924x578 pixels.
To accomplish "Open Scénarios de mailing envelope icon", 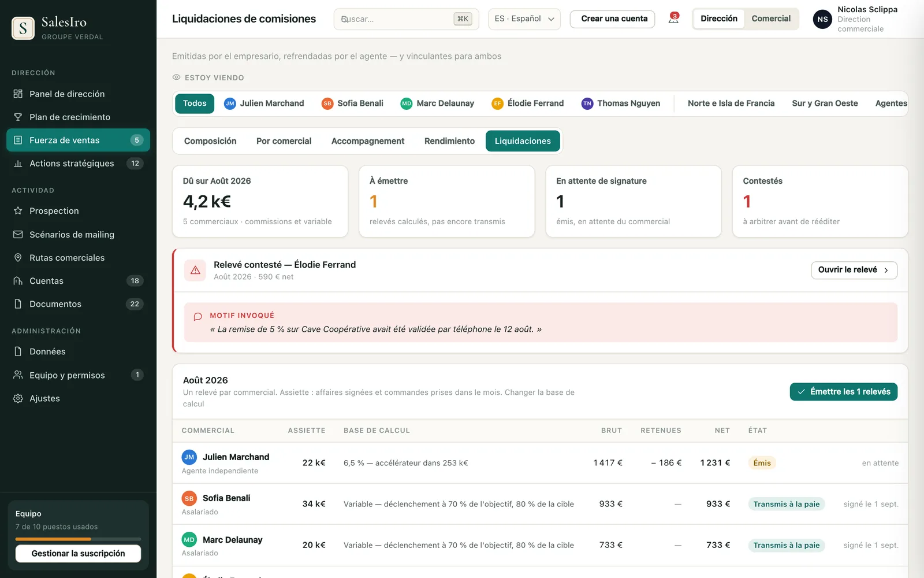I will [18, 235].
